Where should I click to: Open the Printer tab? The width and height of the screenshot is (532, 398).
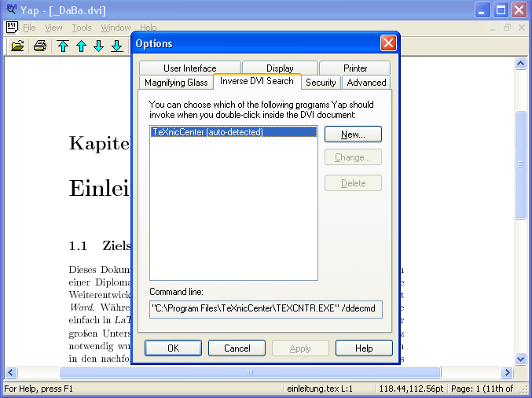click(x=355, y=68)
